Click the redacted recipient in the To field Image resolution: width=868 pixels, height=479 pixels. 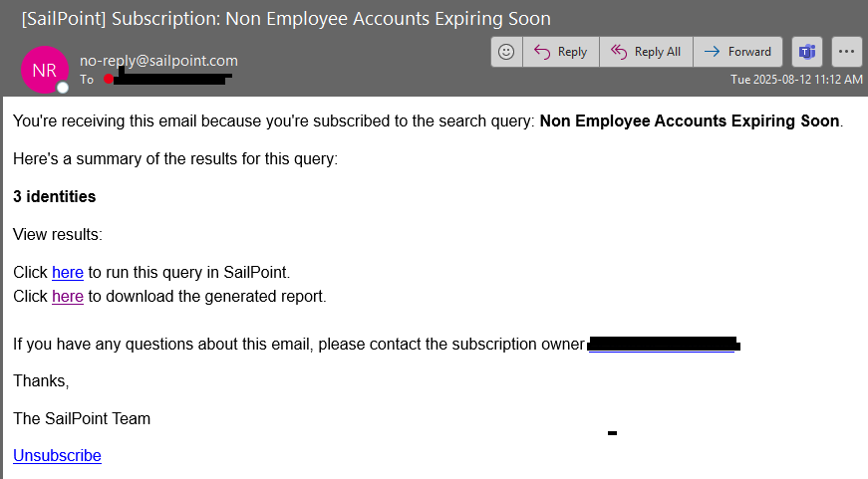168,79
